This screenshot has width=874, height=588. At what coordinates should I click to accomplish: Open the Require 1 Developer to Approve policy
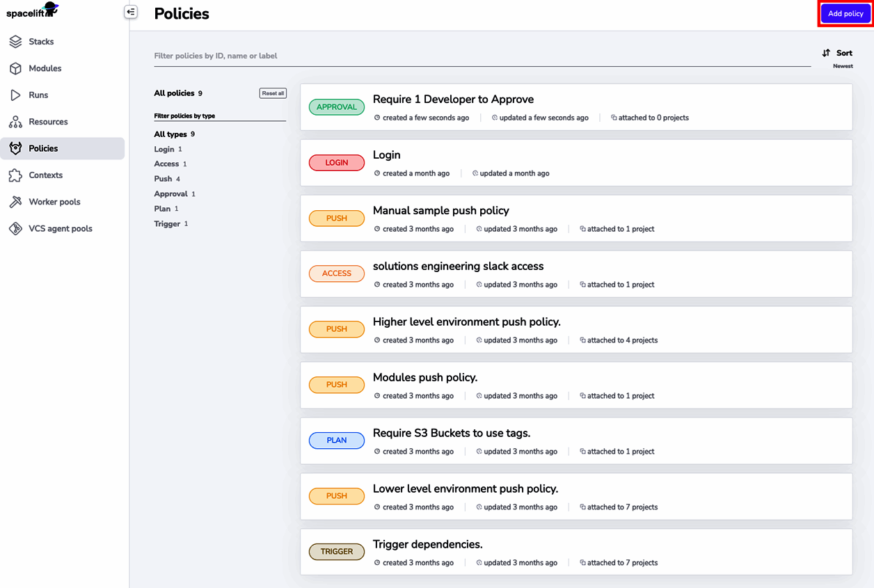[453, 100]
